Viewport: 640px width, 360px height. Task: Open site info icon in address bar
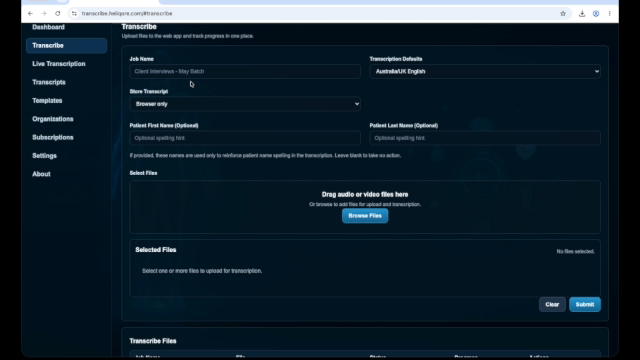click(74, 13)
